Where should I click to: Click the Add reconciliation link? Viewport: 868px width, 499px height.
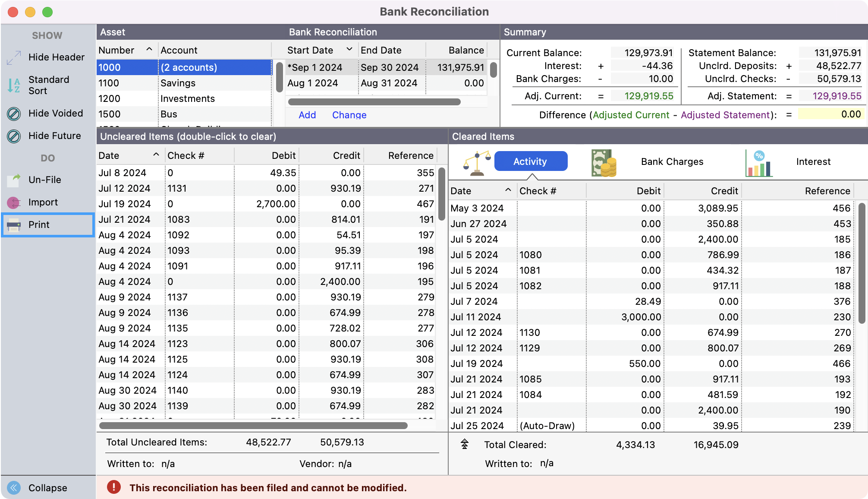(307, 115)
